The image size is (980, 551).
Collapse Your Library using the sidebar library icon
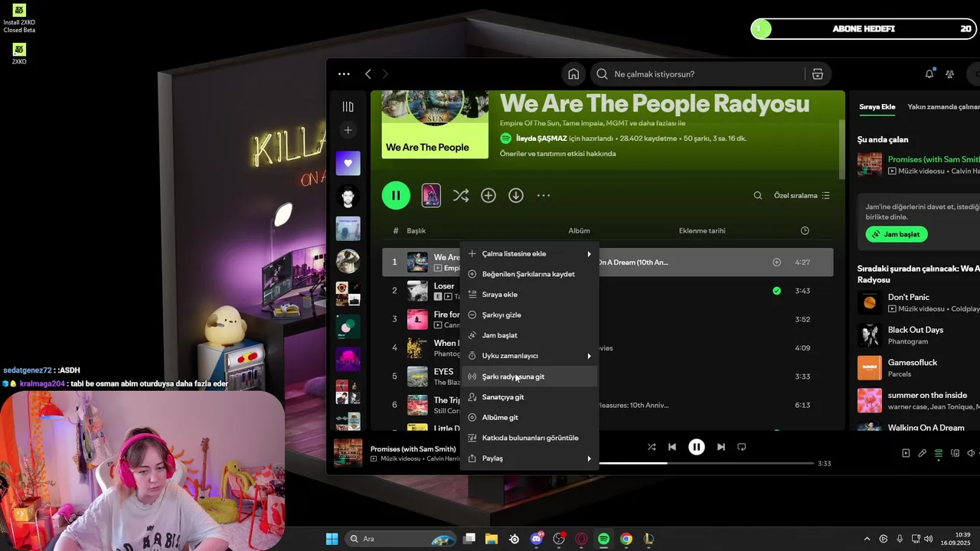tap(348, 107)
